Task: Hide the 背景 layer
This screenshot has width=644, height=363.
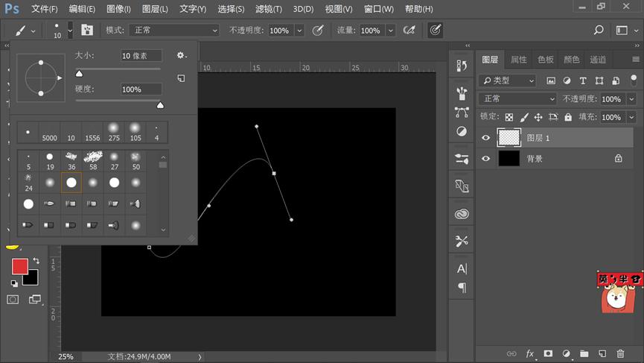Action: (485, 158)
